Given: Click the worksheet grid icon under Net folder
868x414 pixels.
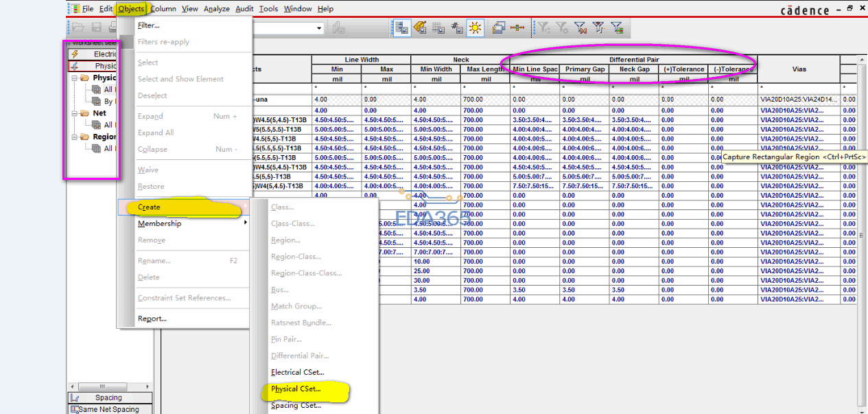Looking at the screenshot, I should click(x=97, y=125).
